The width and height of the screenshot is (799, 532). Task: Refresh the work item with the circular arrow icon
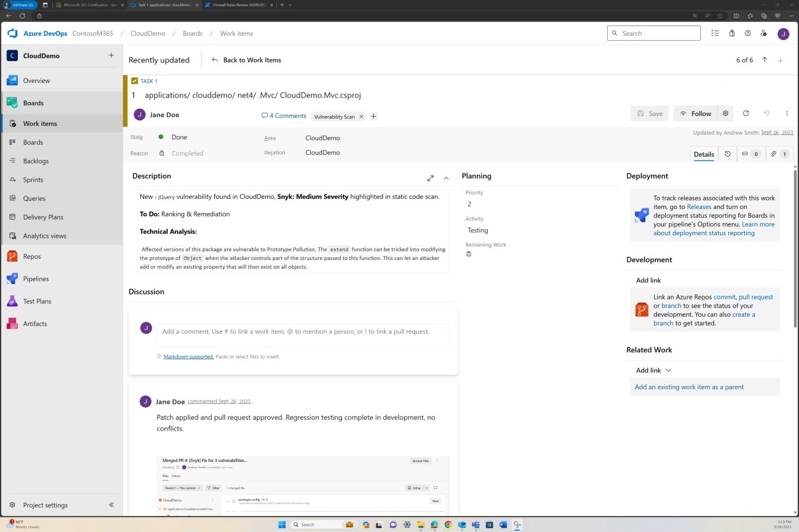pos(745,113)
